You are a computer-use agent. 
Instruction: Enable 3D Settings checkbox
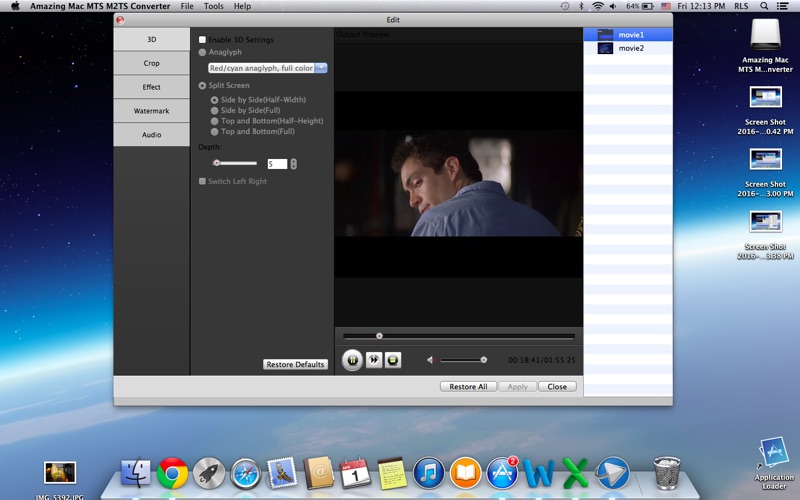203,40
